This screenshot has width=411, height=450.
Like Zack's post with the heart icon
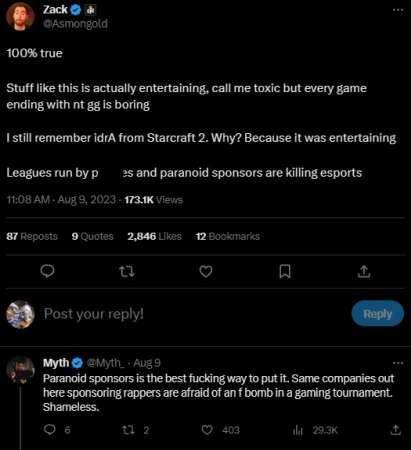tap(206, 272)
